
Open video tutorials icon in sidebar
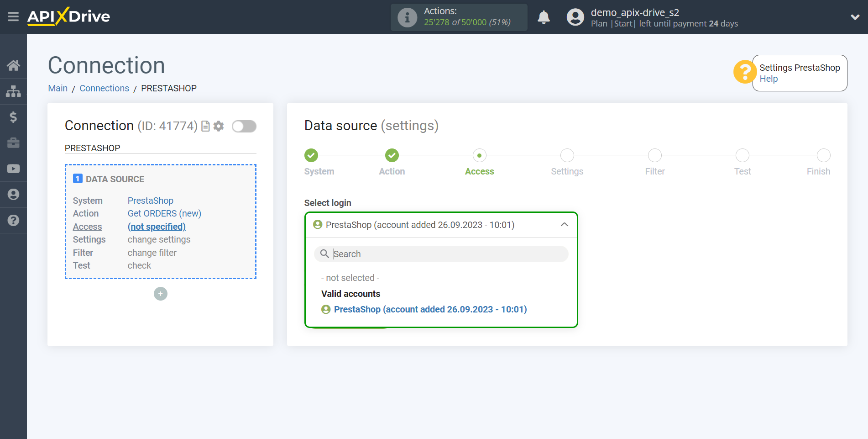pos(13,169)
